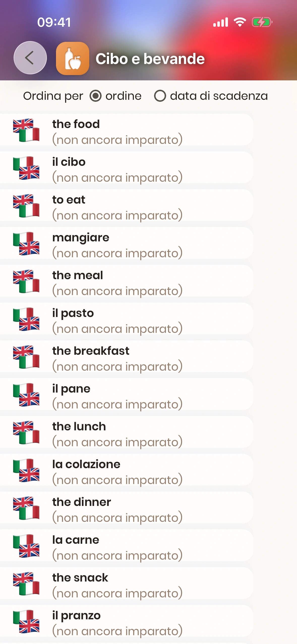Open the 'il pane' word card
This screenshot has width=297, height=644.
(x=126, y=395)
